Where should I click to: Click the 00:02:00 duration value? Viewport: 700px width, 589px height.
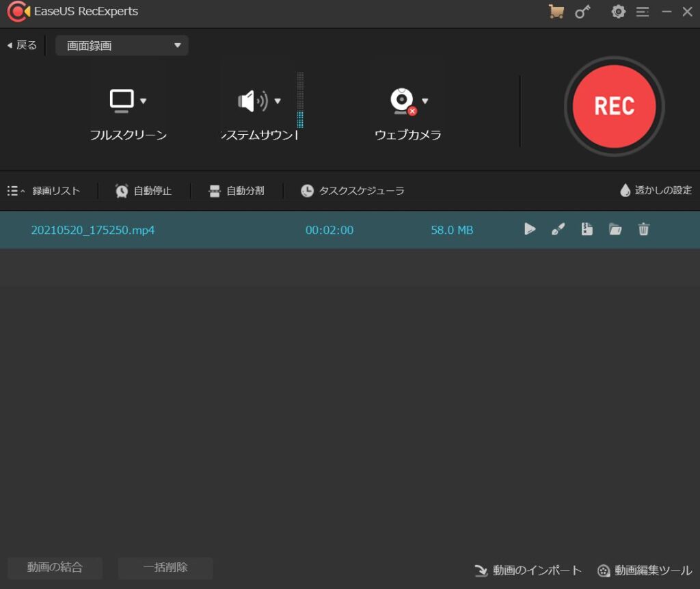click(x=329, y=230)
